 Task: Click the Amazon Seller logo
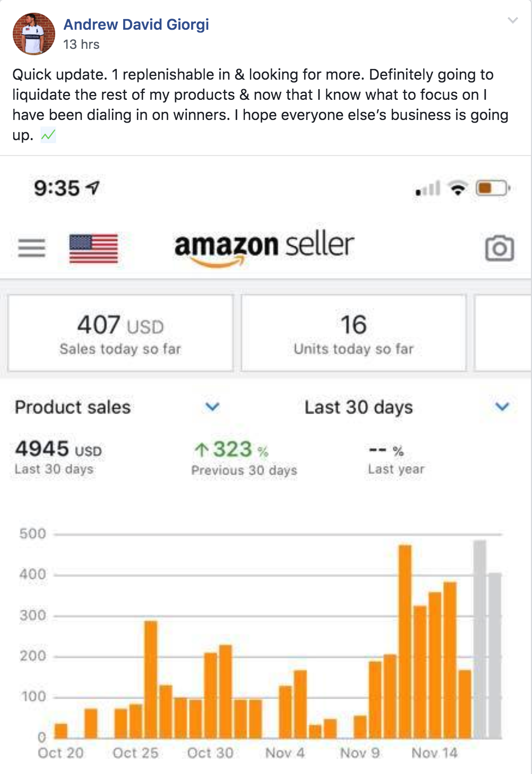(x=264, y=248)
